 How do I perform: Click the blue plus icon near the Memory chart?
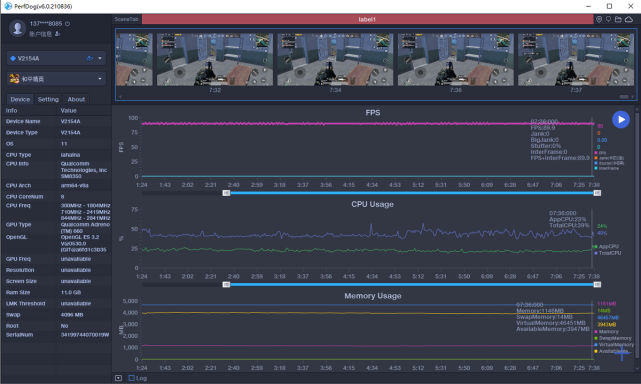pos(622,353)
